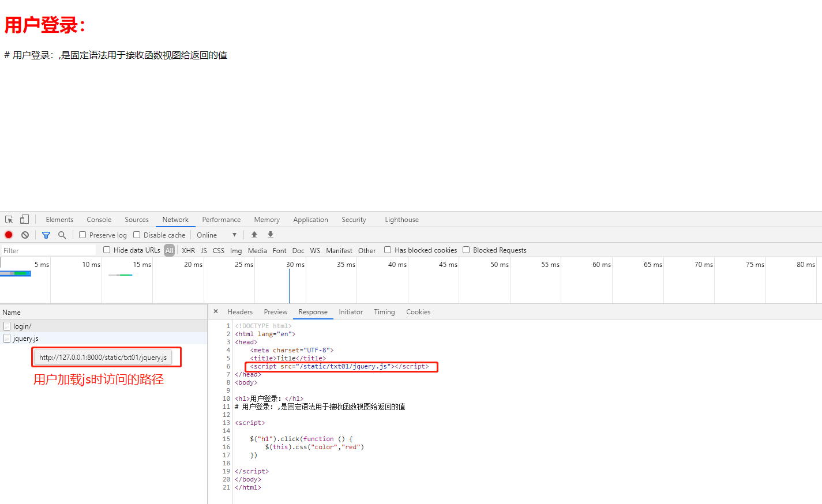This screenshot has height=504, width=822.
Task: View the Timing tab
Action: coord(384,312)
